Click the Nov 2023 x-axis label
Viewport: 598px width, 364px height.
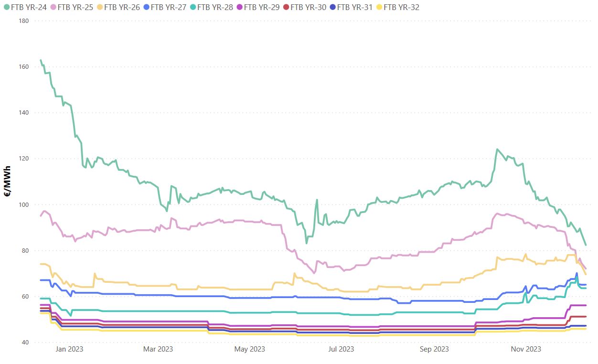tap(526, 349)
